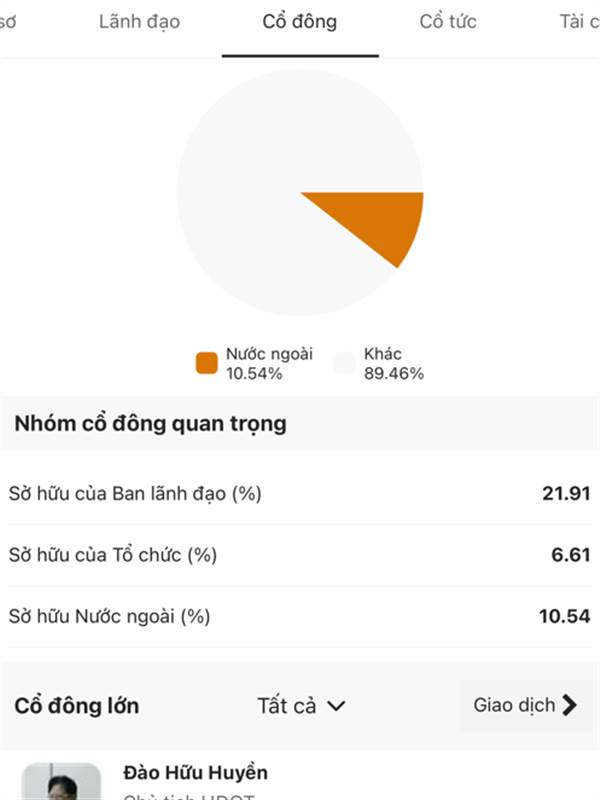Select the Nước ngoài 10.54% legend label
This screenshot has width=600, height=800.
coord(268,364)
